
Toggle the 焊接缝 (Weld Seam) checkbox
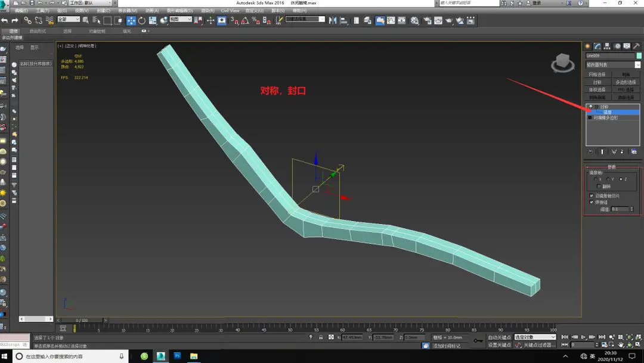coord(592,202)
